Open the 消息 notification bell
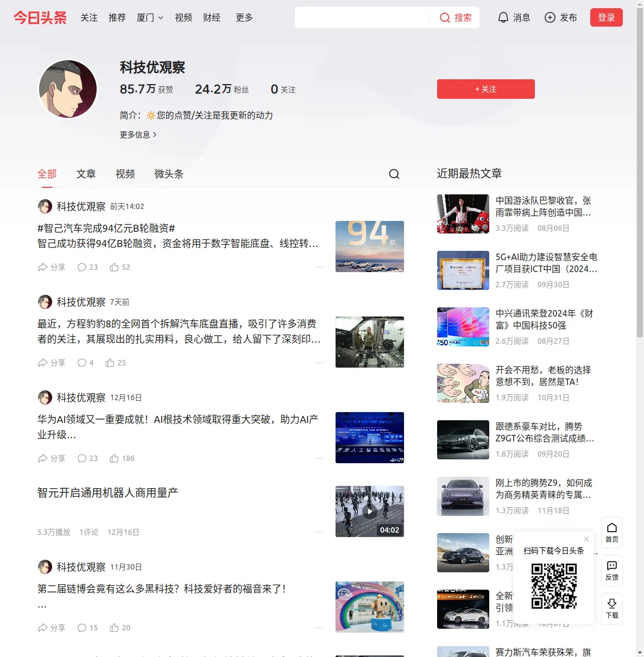Image resolution: width=644 pixels, height=657 pixels. (503, 17)
